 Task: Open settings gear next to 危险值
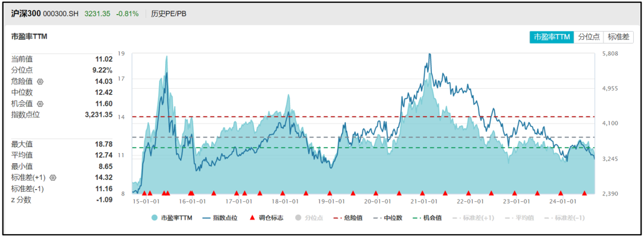click(40, 81)
